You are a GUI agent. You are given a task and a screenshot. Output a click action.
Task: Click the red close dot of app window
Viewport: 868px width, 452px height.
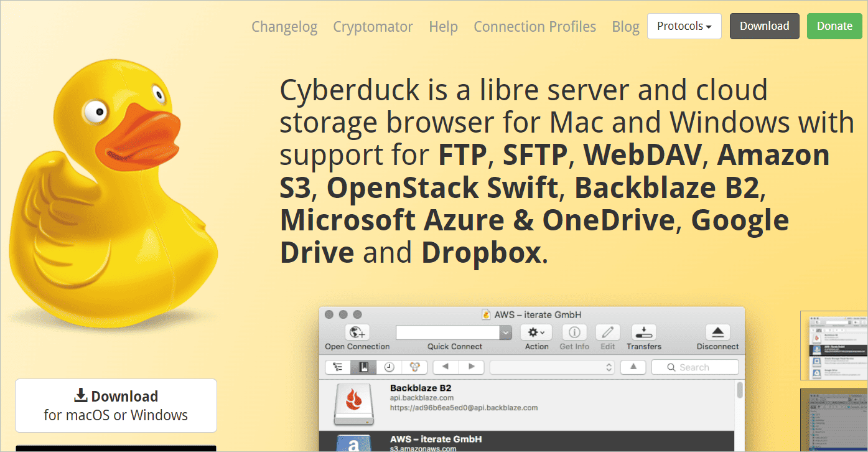pyautogui.click(x=329, y=314)
